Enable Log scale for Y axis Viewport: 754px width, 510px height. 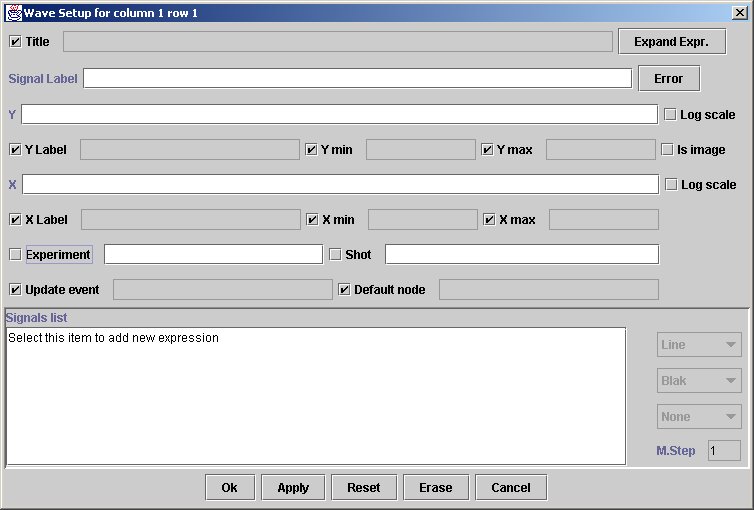(x=670, y=114)
